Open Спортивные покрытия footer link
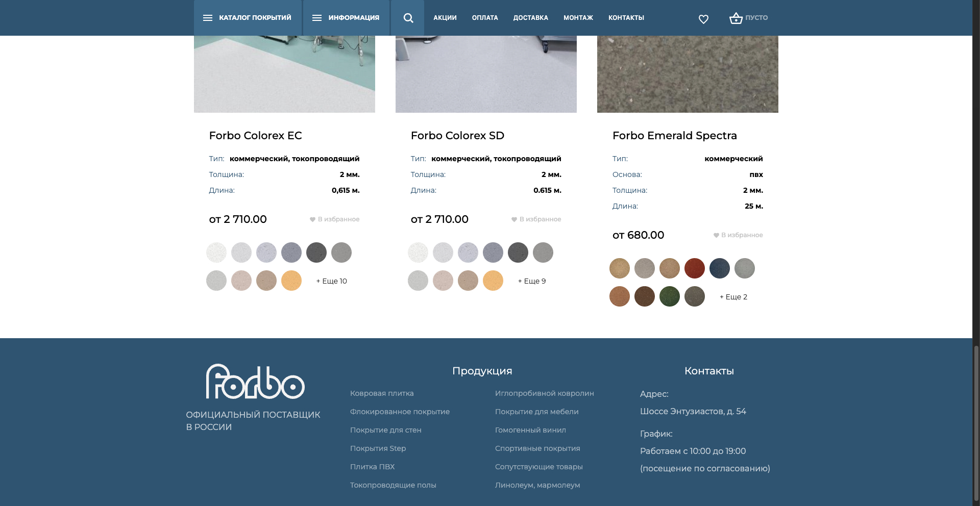The height and width of the screenshot is (506, 980). click(537, 448)
